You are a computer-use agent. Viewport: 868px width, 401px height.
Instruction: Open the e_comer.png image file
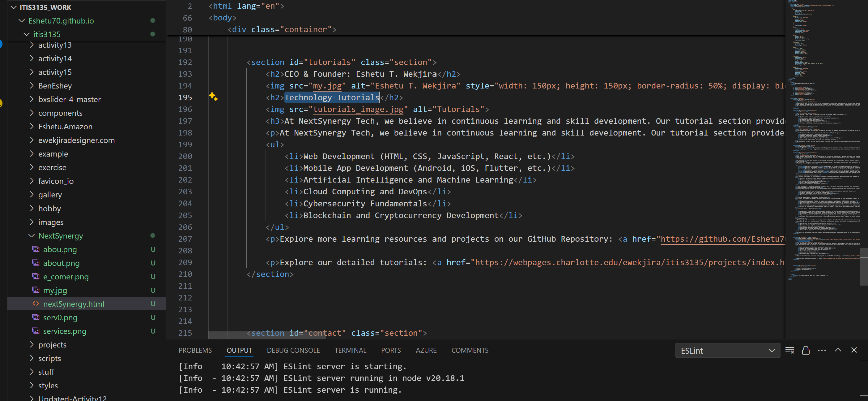click(87, 277)
